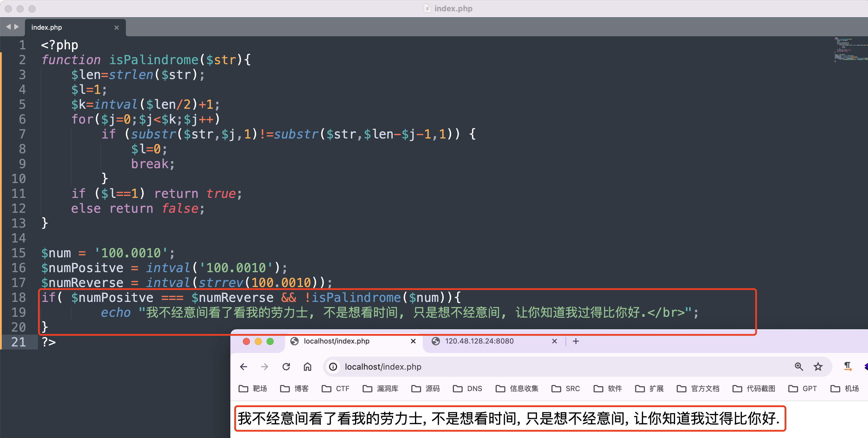Click the previous-tab left arrow in Sublime

[8, 27]
